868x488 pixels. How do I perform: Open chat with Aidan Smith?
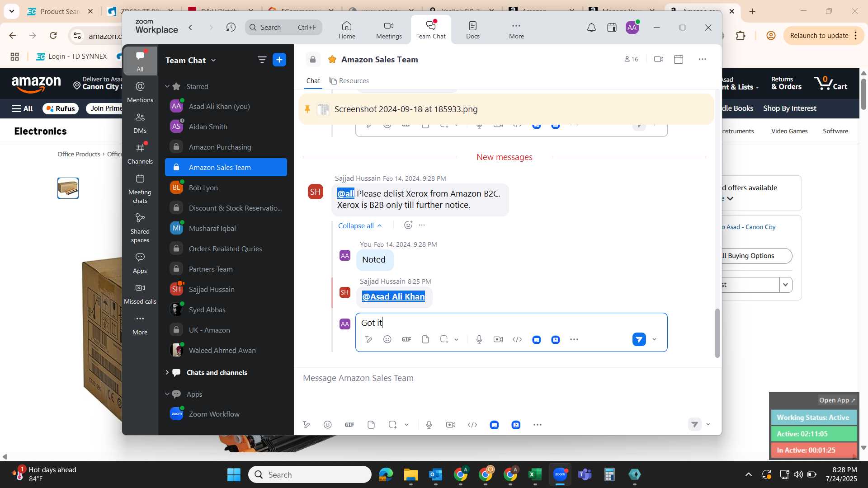tap(226, 127)
